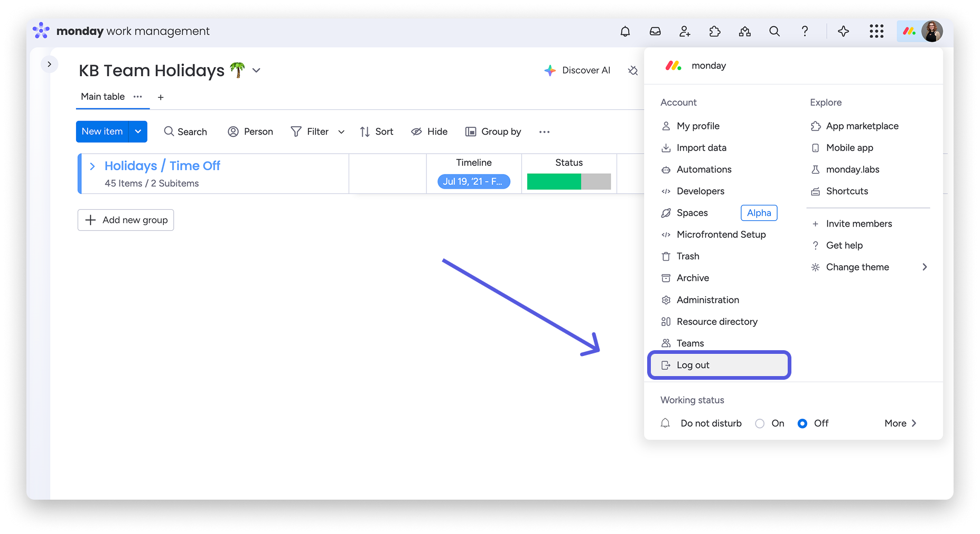Turn Do not disturb On
The height and width of the screenshot is (534, 980).
(x=760, y=424)
